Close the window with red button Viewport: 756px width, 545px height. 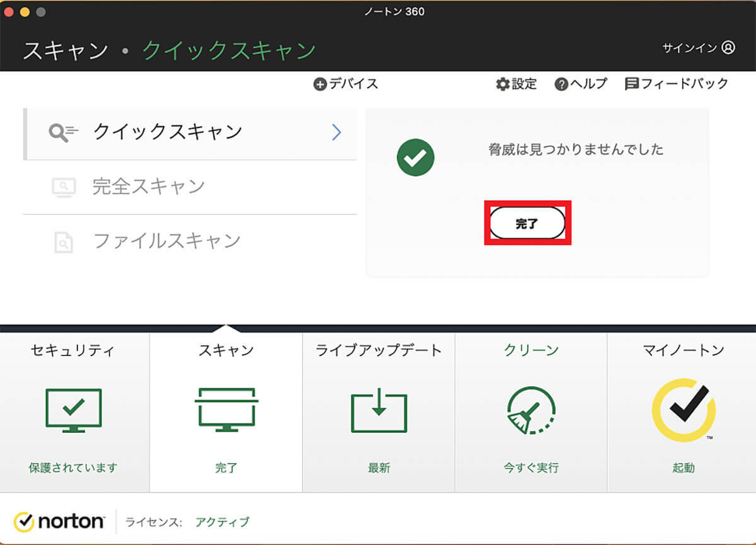pyautogui.click(x=9, y=12)
